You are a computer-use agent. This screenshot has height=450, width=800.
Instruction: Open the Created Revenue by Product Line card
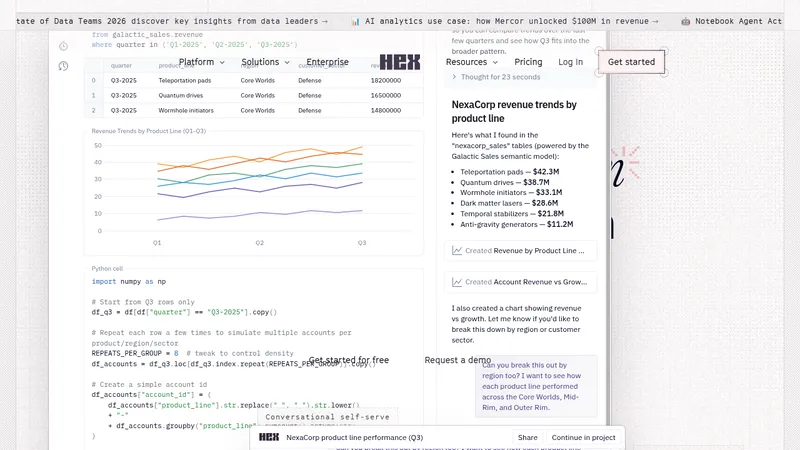point(521,251)
